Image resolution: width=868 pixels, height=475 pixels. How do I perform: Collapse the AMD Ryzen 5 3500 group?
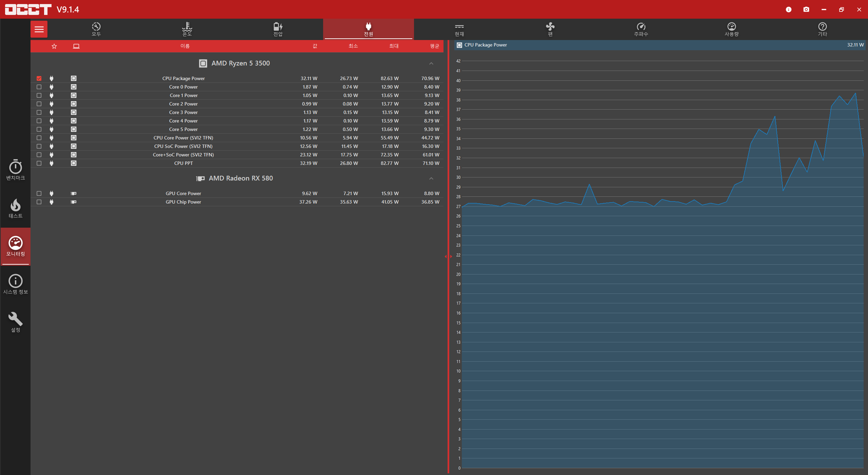pyautogui.click(x=431, y=63)
